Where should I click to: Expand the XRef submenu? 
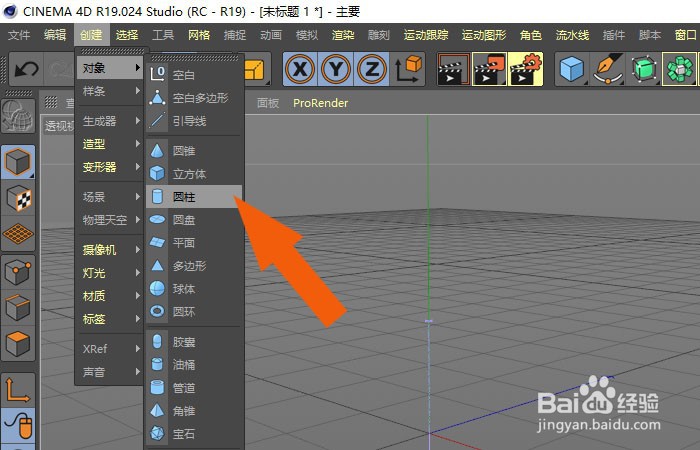(110, 349)
